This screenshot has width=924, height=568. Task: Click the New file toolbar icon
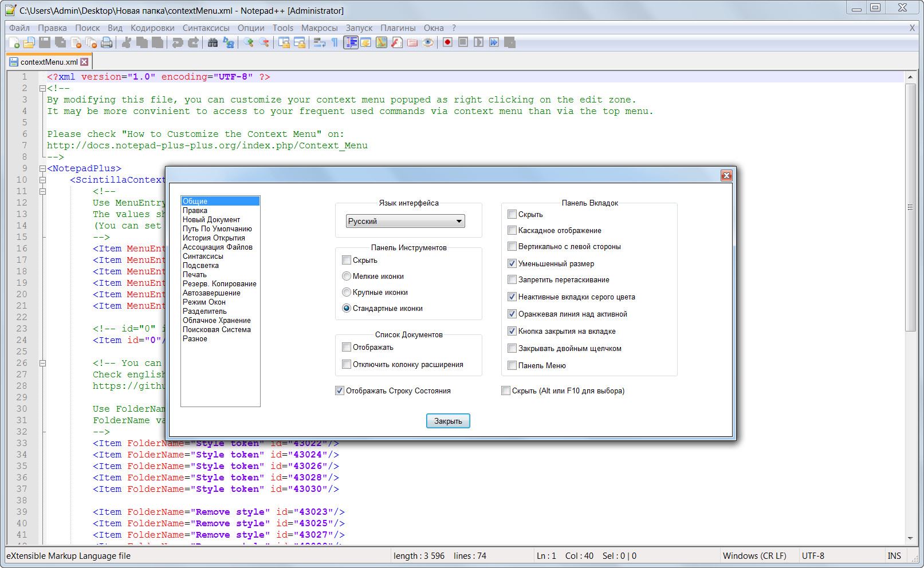[x=14, y=42]
